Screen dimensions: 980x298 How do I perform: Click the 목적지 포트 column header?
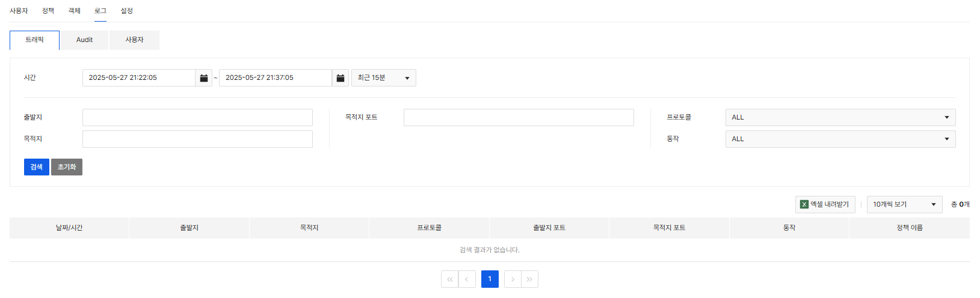pyautogui.click(x=670, y=228)
